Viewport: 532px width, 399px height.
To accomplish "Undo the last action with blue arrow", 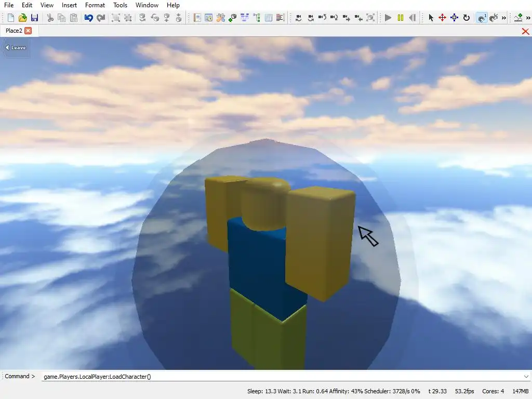I will pyautogui.click(x=88, y=18).
